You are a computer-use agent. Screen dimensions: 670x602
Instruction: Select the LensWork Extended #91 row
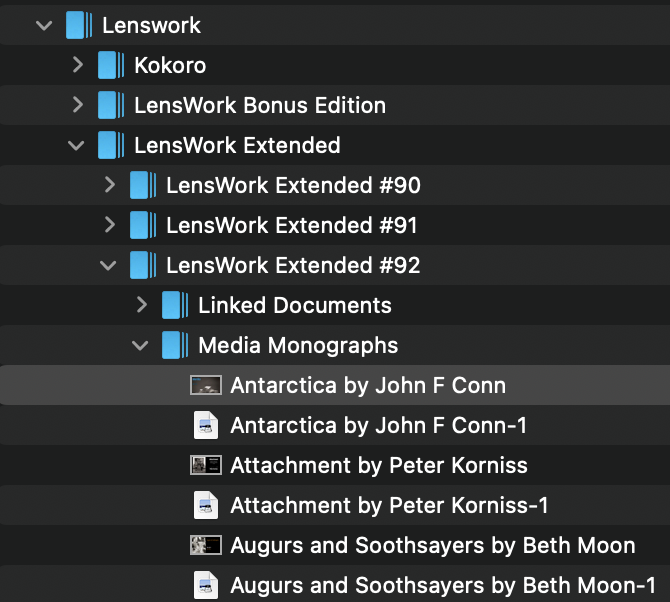coord(292,225)
